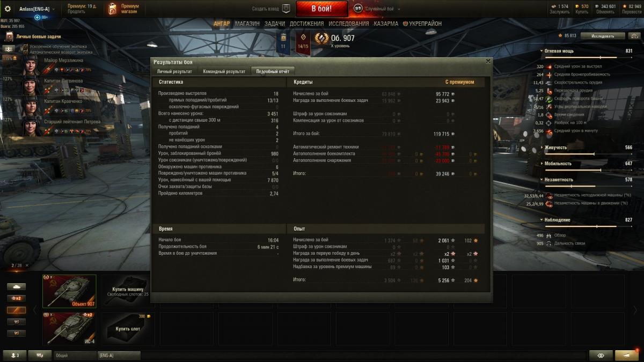Open settings gear icon near player name
This screenshot has height=362, width=644.
point(8,9)
